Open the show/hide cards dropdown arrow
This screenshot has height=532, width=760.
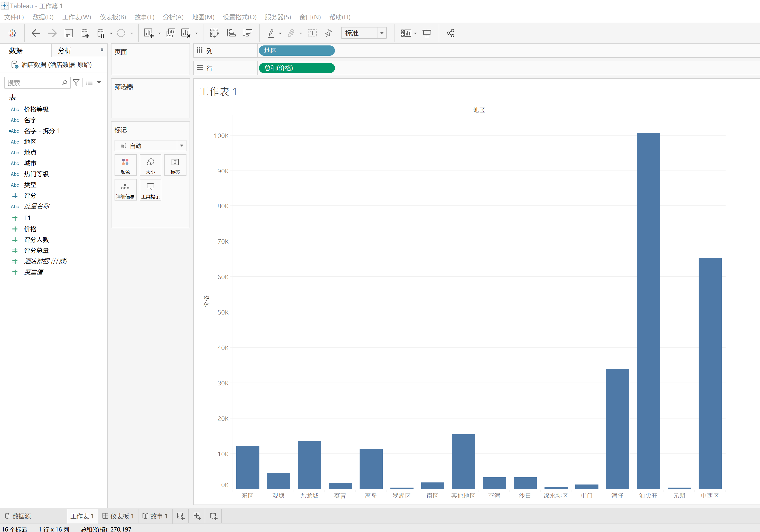(415, 33)
